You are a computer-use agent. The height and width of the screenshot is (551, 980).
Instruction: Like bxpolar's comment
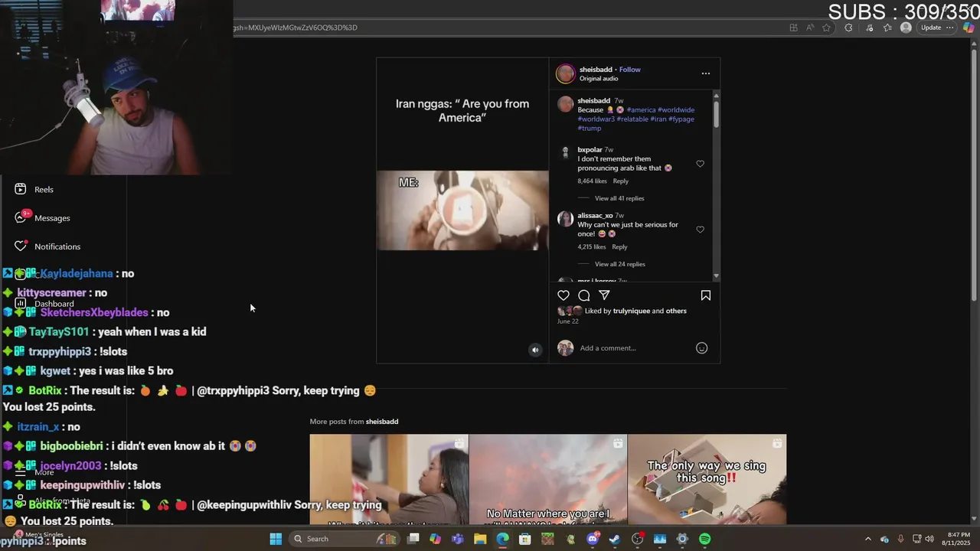(x=700, y=164)
